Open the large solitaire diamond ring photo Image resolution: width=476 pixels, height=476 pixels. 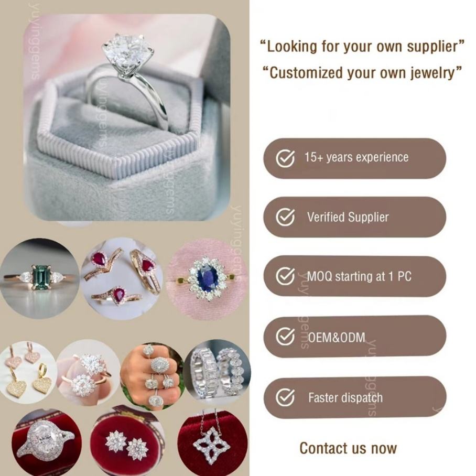tap(127, 117)
